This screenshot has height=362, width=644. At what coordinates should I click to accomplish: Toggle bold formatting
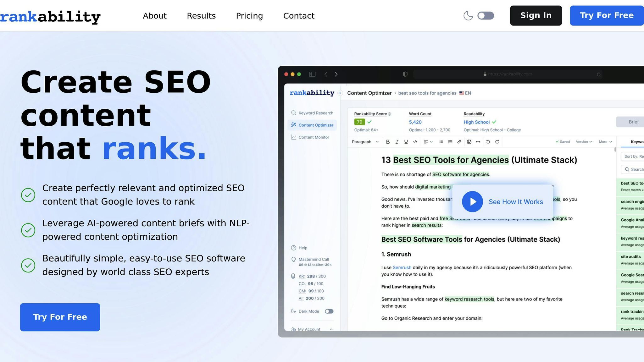[x=388, y=142]
